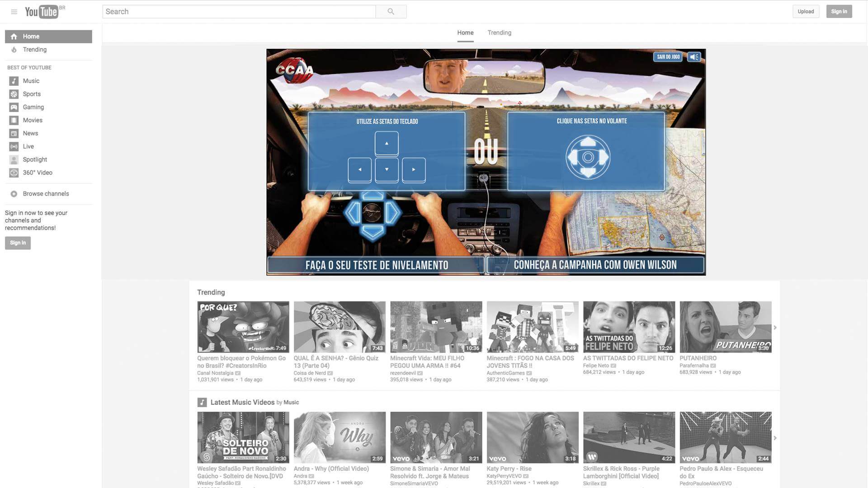
Task: Open Pedro Paulo & Alex Esqueceu do Ex thumbnail
Action: pyautogui.click(x=726, y=437)
